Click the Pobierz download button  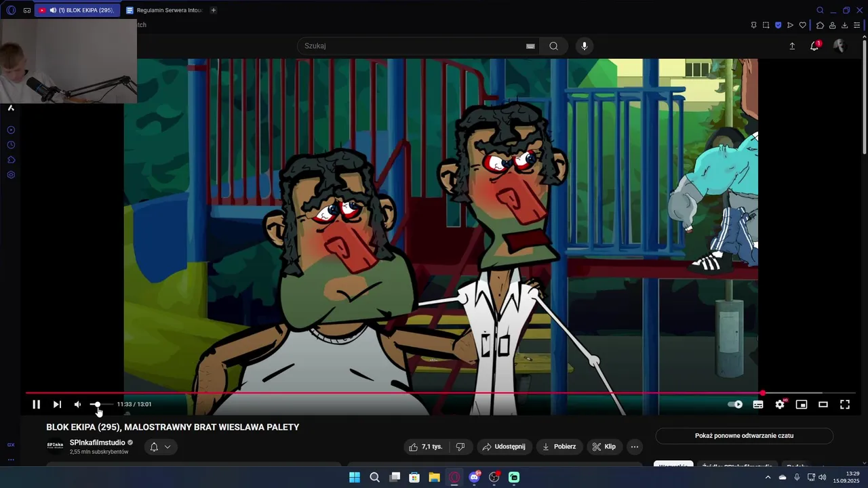[x=559, y=447]
